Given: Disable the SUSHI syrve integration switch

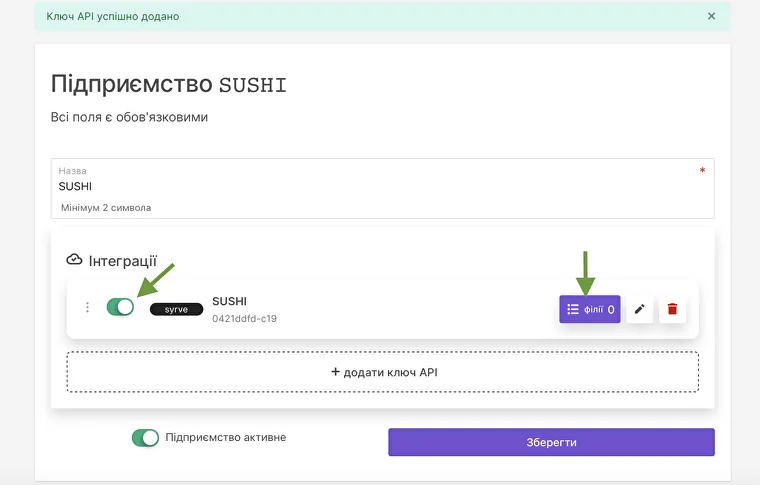Looking at the screenshot, I should [120, 307].
